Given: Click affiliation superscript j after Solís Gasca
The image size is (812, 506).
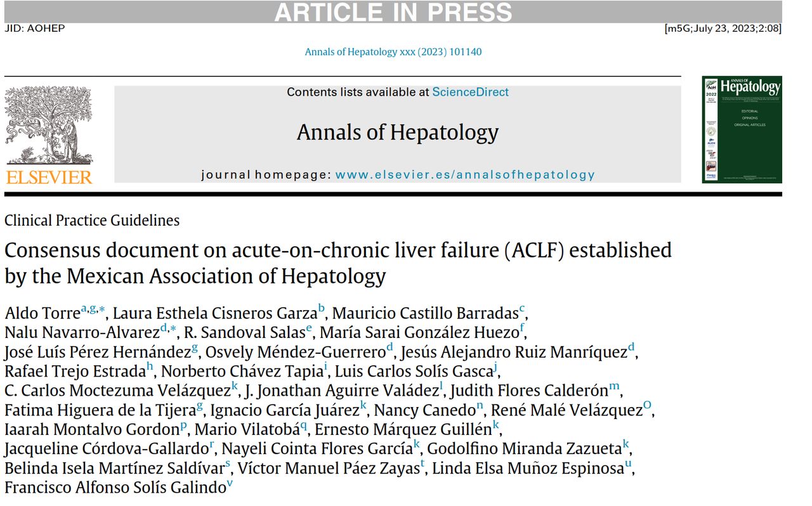Looking at the screenshot, I should (495, 367).
